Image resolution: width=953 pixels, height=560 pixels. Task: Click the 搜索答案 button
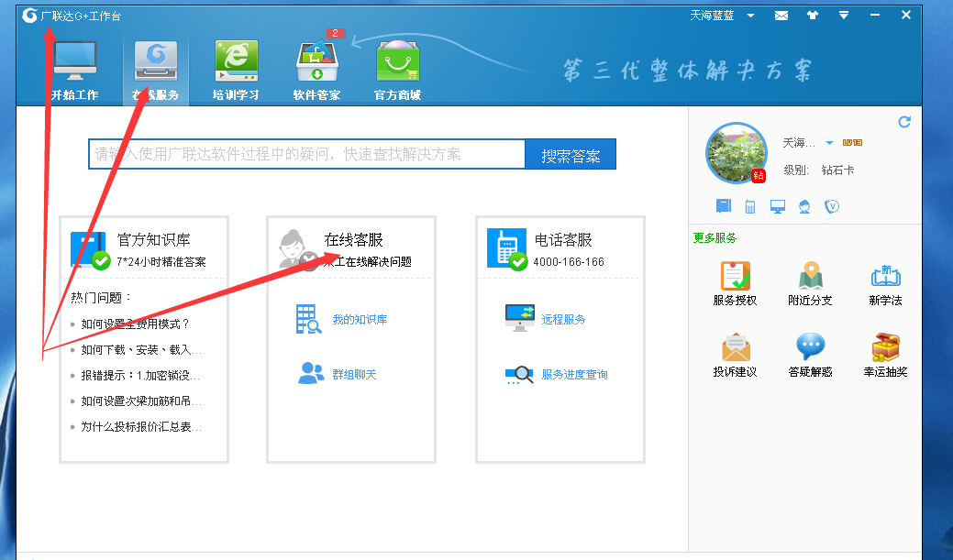(571, 154)
